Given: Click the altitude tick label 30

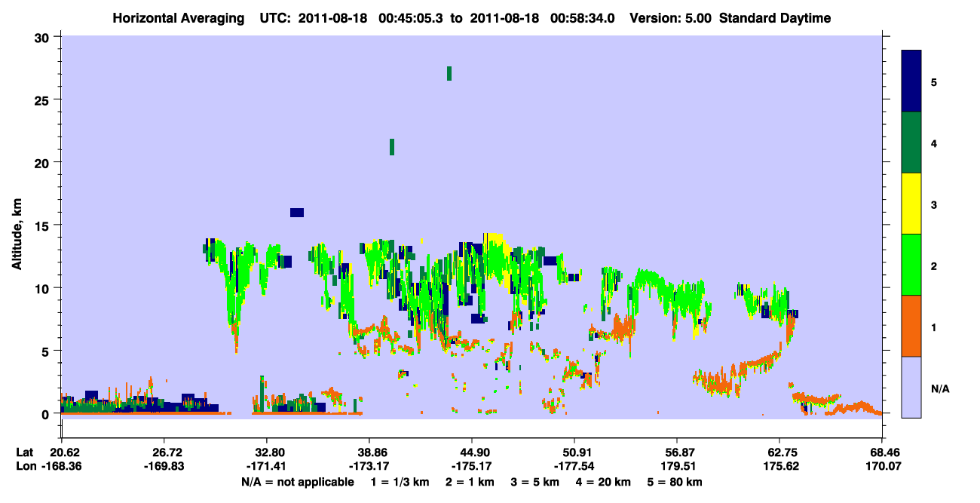Looking at the screenshot, I should click(44, 37).
